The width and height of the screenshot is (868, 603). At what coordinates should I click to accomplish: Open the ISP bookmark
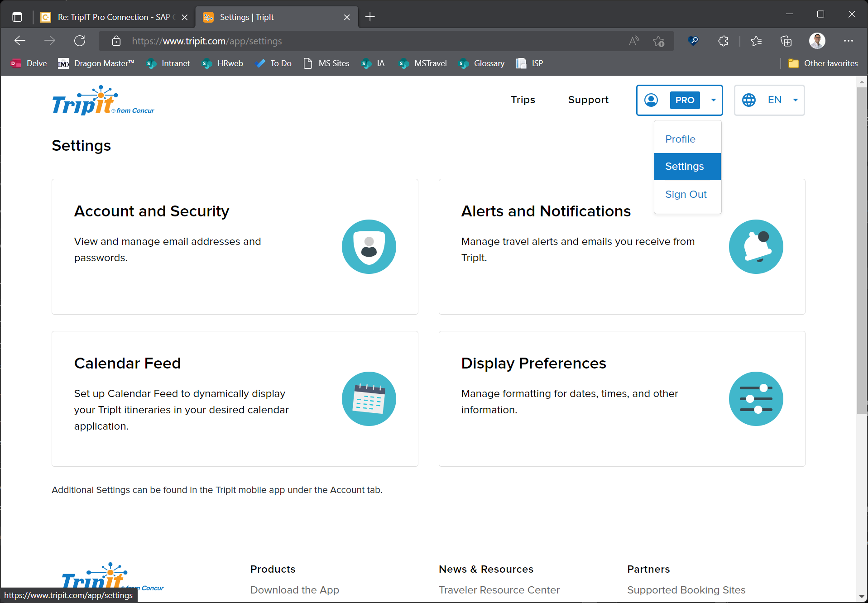(x=530, y=63)
